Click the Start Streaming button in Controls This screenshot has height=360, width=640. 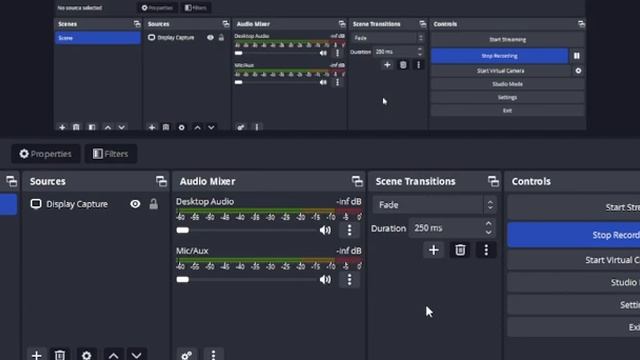pyautogui.click(x=573, y=207)
